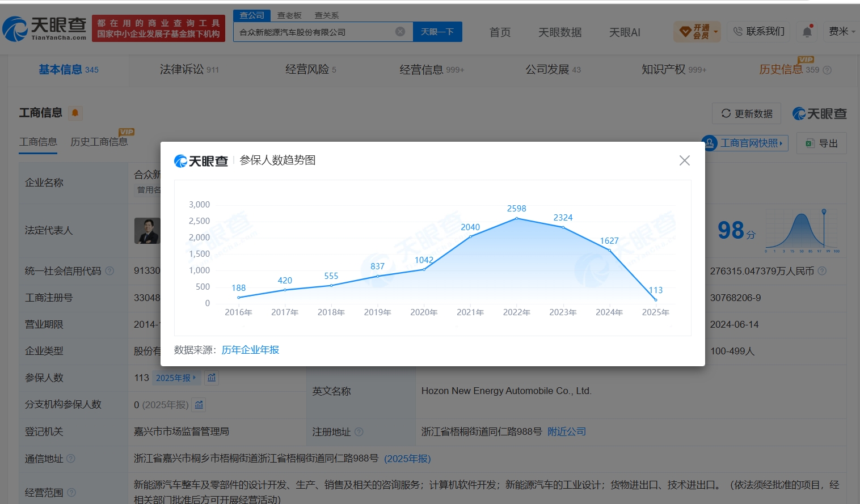
Task: Close the 参保人数趋势图 popup
Action: (x=685, y=160)
